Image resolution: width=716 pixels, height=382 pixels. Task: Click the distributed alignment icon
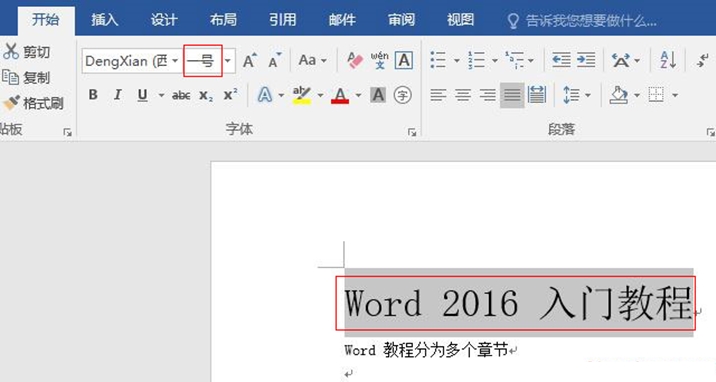click(537, 95)
